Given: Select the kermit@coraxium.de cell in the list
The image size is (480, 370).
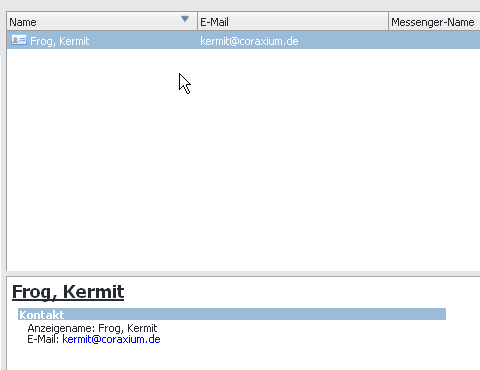Looking at the screenshot, I should 249,41.
